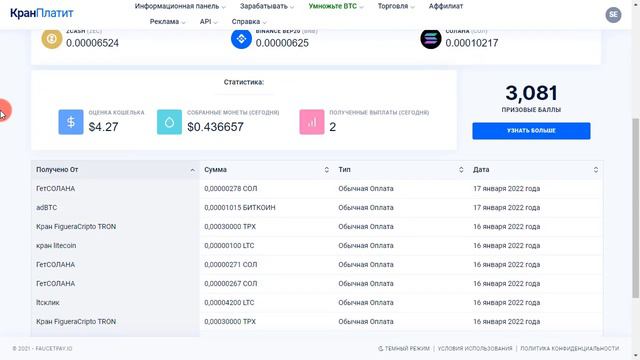Click the Solana coin icon
Screen dimensions: 640x360
tap(431, 39)
